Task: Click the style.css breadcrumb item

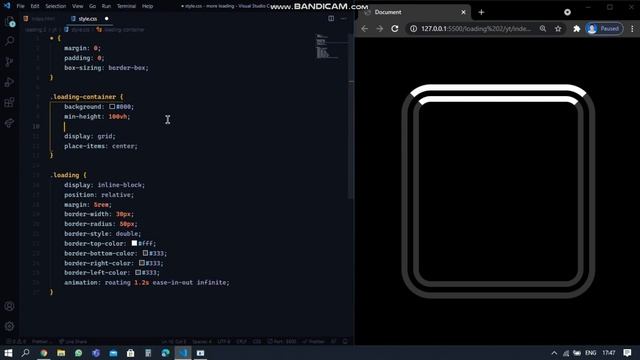Action: 80,30
